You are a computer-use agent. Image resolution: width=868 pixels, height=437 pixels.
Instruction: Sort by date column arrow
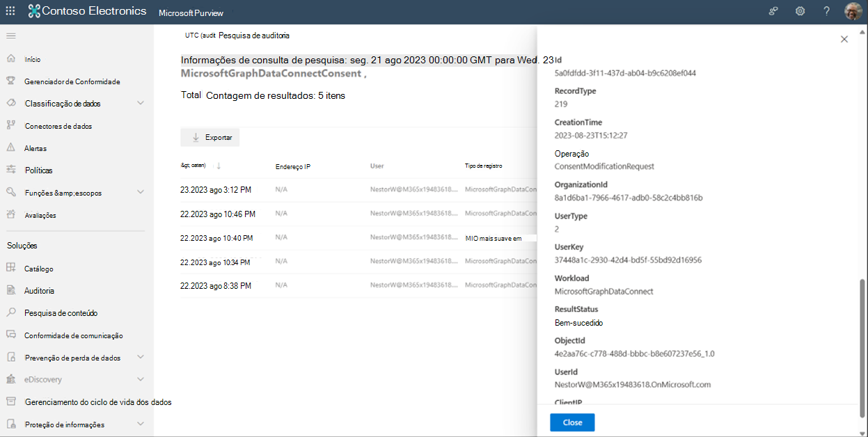pyautogui.click(x=219, y=166)
